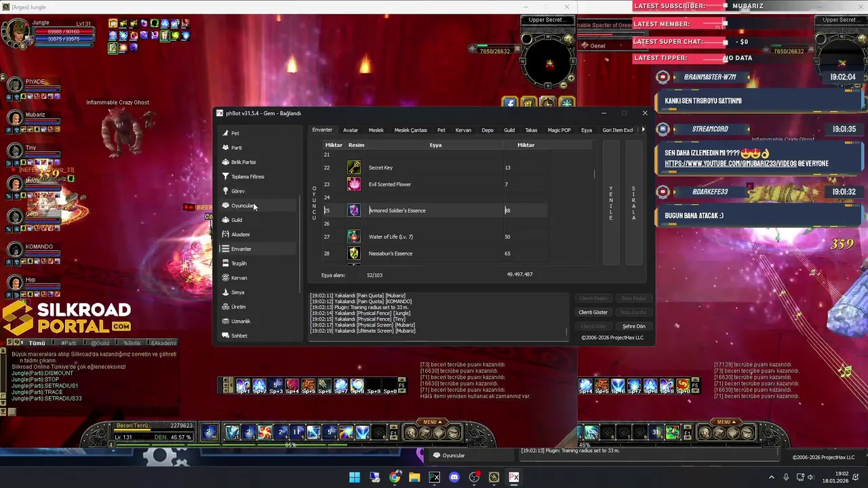Image resolution: width=868 pixels, height=488 pixels.
Task: Switch to the Meslek Çantası tab
Action: 411,130
